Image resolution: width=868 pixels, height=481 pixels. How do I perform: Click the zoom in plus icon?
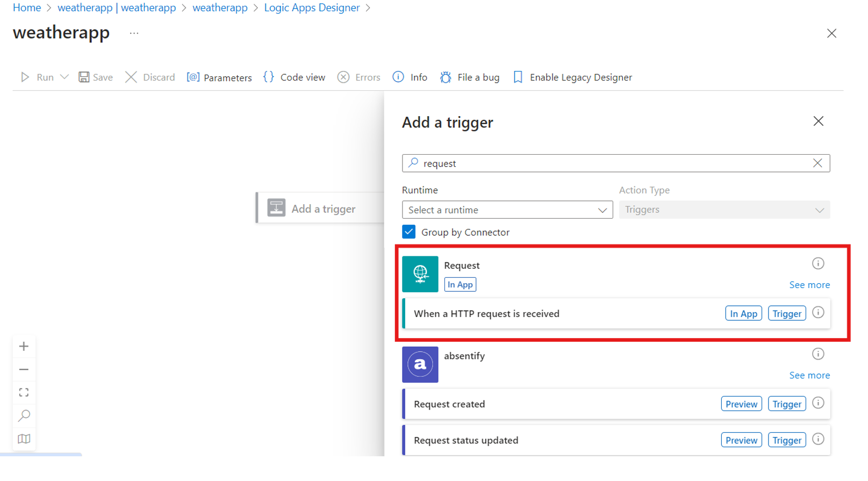(x=24, y=347)
